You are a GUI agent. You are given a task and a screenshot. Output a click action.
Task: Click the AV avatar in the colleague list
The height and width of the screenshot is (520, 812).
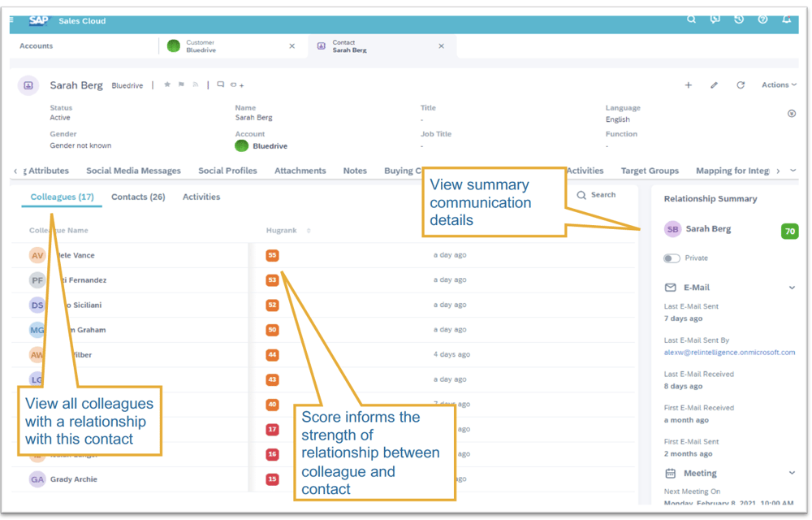tap(37, 255)
